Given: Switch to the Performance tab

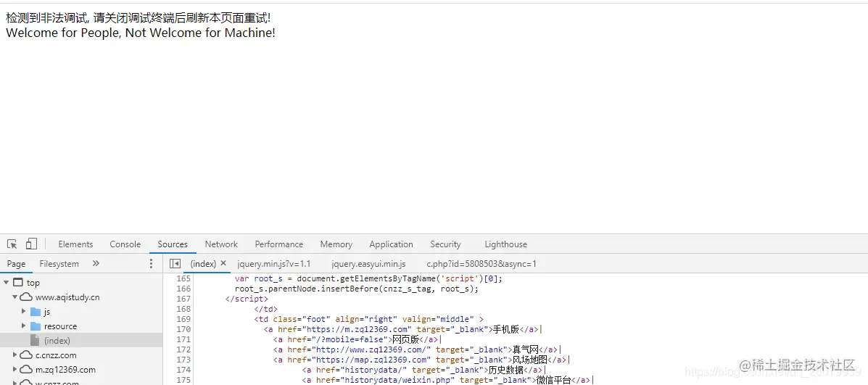Looking at the screenshot, I should click(279, 244).
